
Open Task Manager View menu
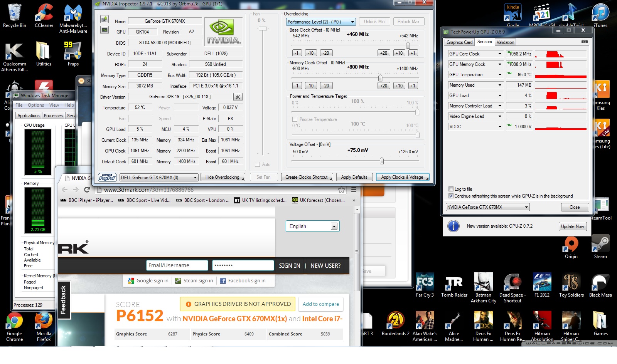[54, 105]
